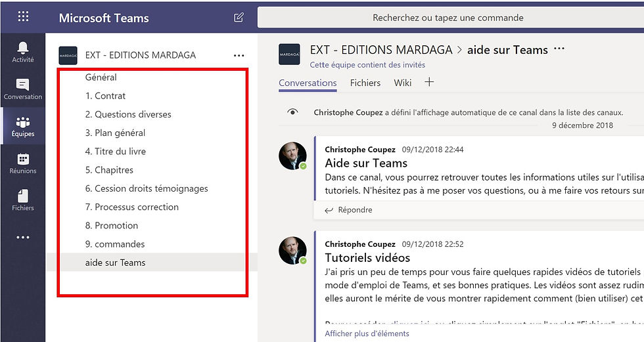This screenshot has width=644, height=342.
Task: Open Réunions calendar in sidebar
Action: 23,163
